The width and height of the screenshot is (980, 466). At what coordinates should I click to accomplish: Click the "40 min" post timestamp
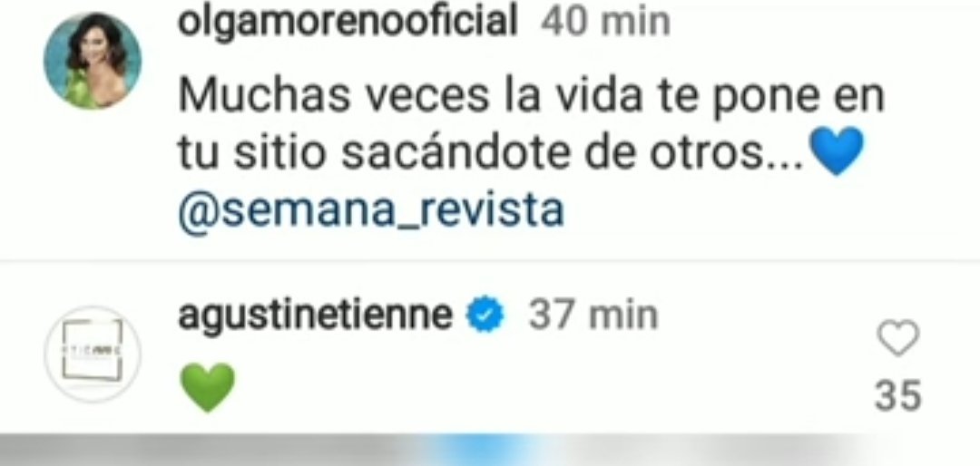click(x=605, y=23)
